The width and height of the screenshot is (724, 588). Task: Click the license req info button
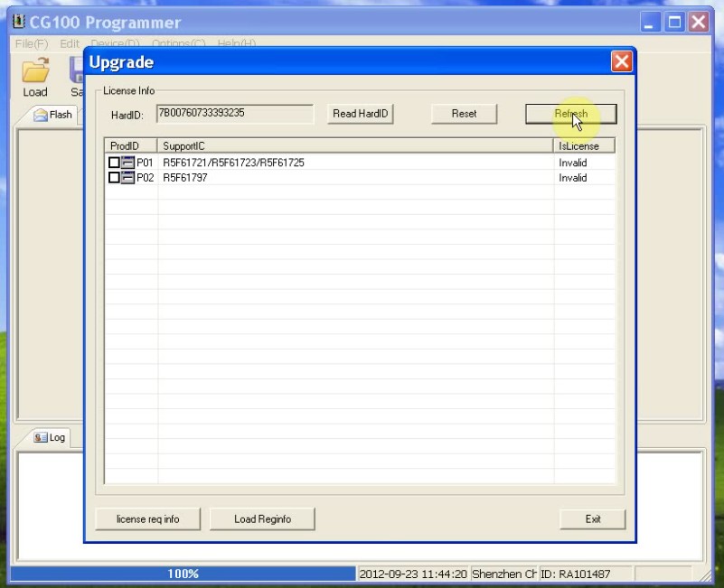pyautogui.click(x=147, y=518)
